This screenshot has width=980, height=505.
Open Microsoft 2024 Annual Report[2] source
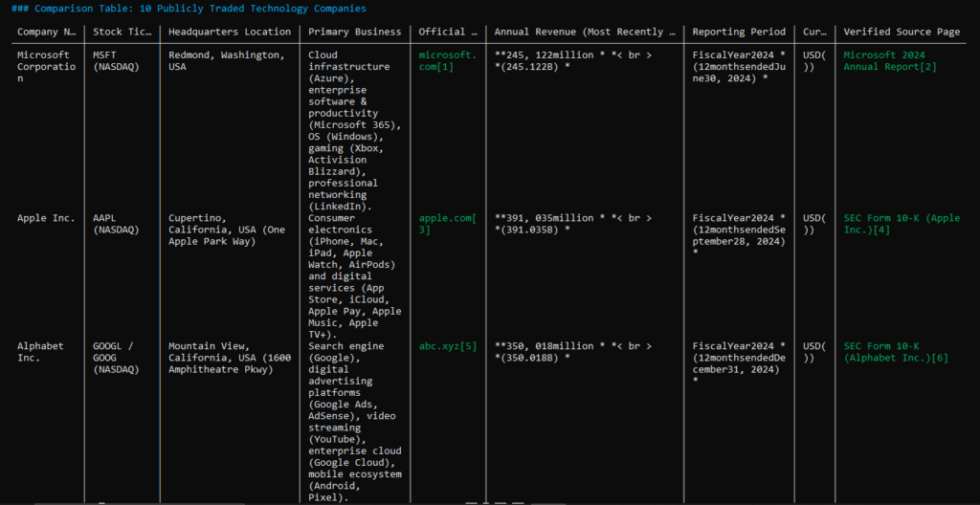click(x=890, y=60)
